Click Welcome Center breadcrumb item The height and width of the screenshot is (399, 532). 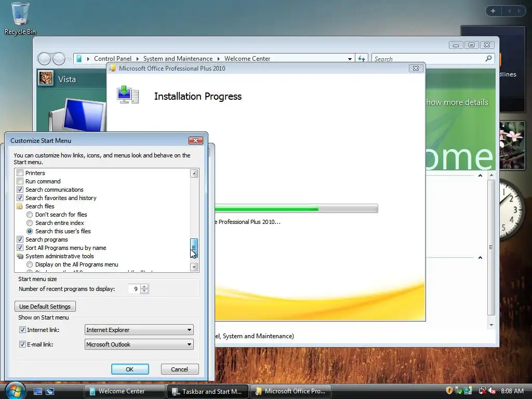click(247, 59)
